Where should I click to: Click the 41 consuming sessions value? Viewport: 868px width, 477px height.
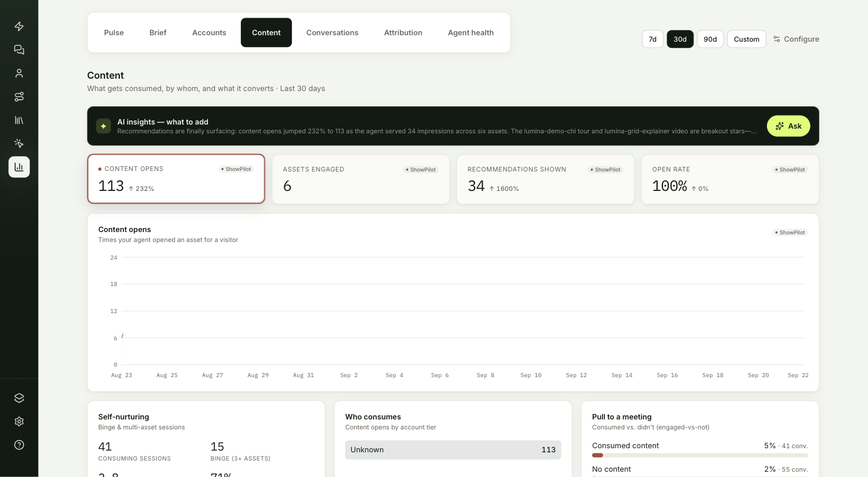105,446
